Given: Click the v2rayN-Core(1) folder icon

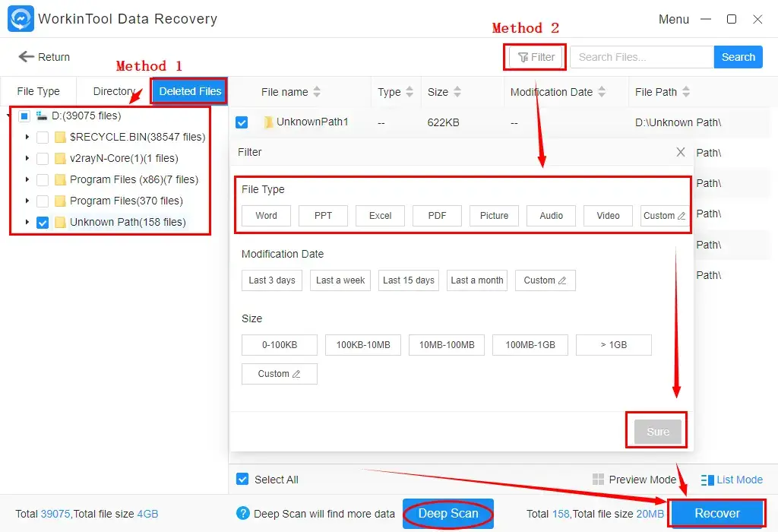Looking at the screenshot, I should (60, 158).
